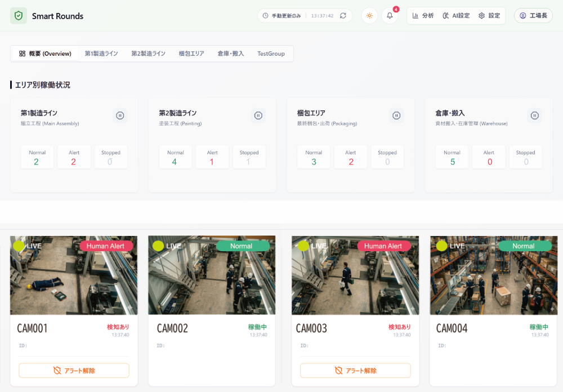Open 分析 analytics from the header
563x392 pixels.
tap(423, 16)
